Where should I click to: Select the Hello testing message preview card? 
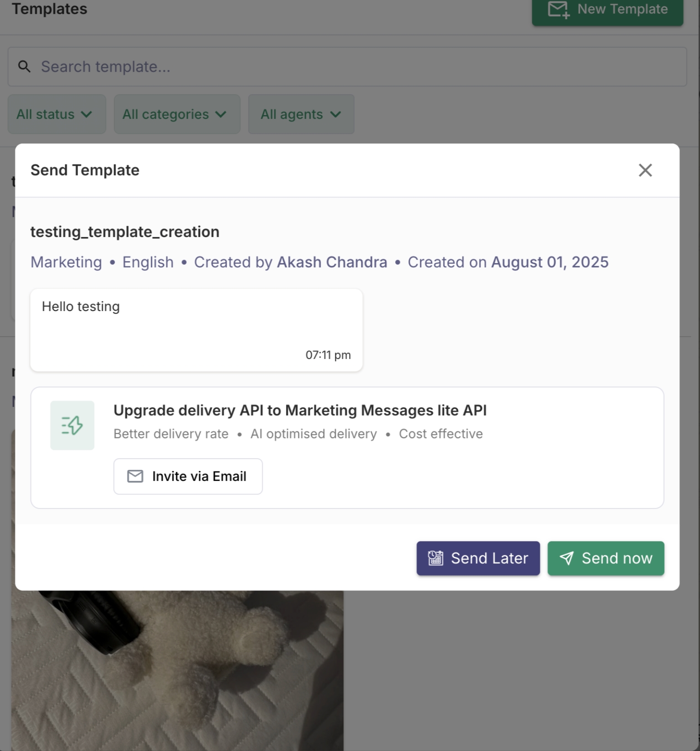[196, 330]
